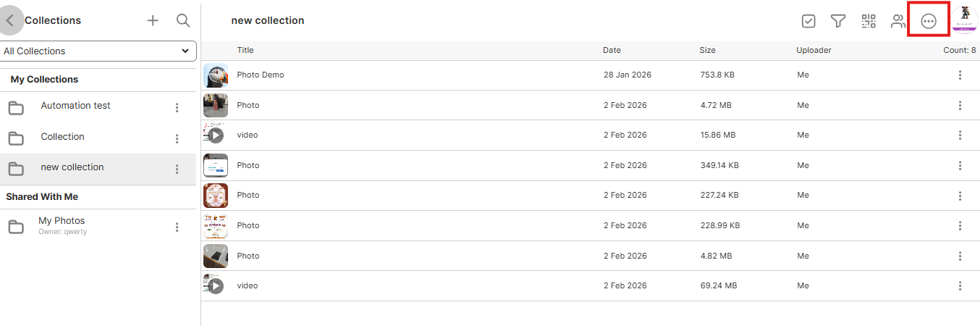Open options menu for Photo Demo row

tap(960, 75)
